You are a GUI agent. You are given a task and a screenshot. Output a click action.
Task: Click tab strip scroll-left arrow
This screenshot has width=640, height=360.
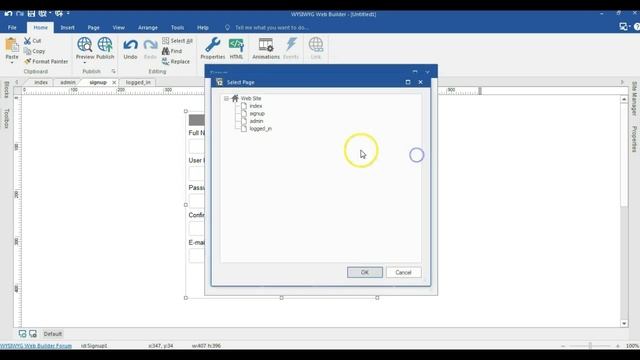[x=17, y=82]
